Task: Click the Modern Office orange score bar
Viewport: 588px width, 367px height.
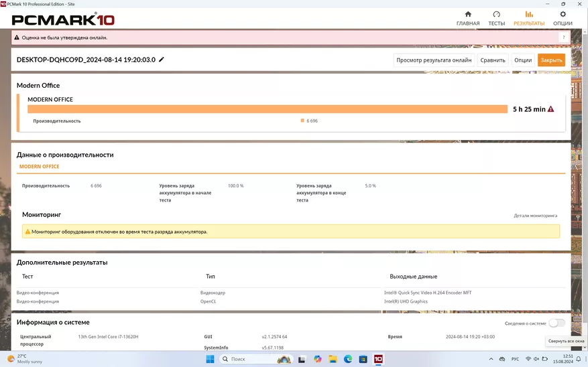Action: click(x=267, y=109)
